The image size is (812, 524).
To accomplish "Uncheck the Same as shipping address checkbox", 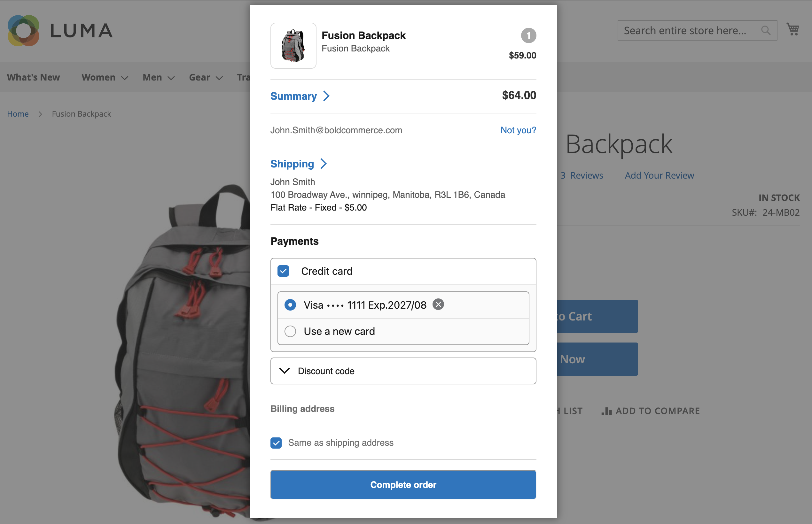I will (276, 443).
